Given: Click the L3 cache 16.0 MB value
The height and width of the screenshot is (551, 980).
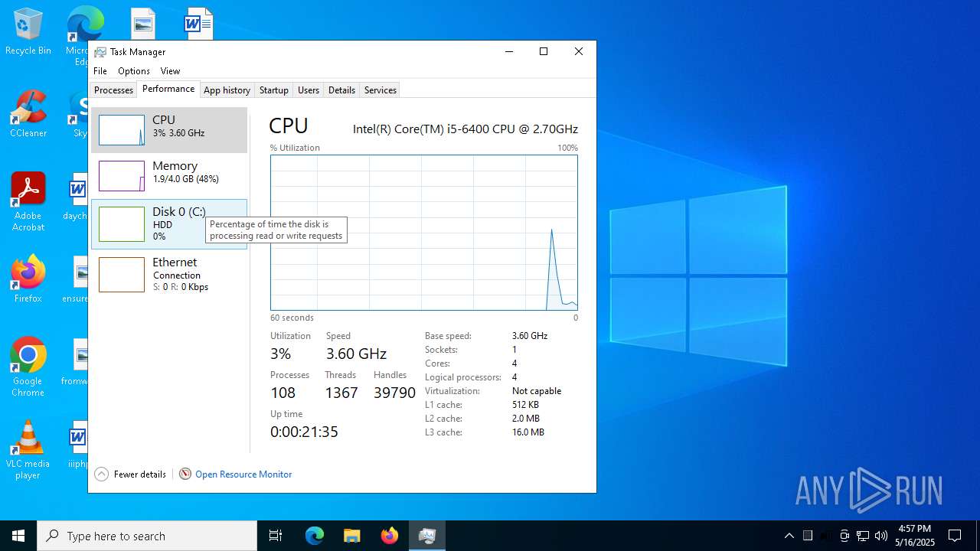Looking at the screenshot, I should 528,432.
